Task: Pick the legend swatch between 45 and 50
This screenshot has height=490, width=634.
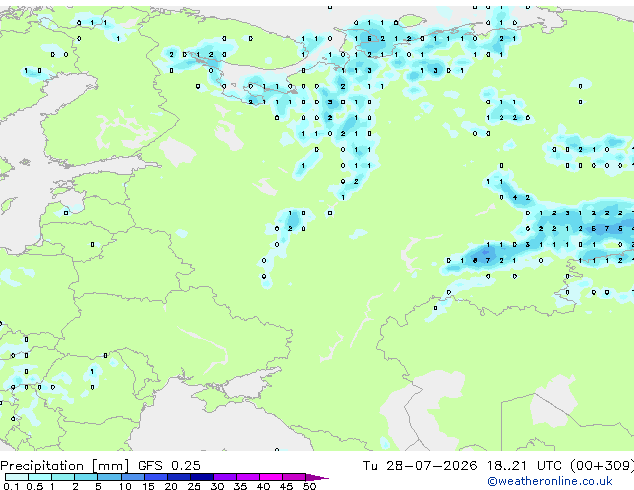Action: tap(294, 477)
